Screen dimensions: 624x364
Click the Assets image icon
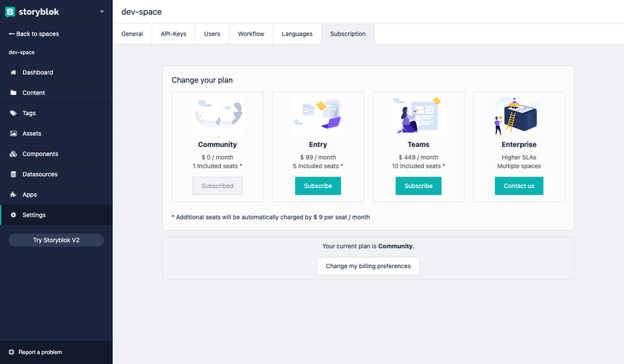[13, 134]
